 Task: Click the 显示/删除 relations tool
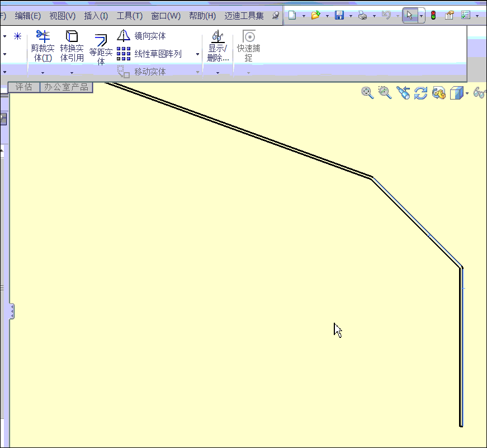click(x=218, y=46)
